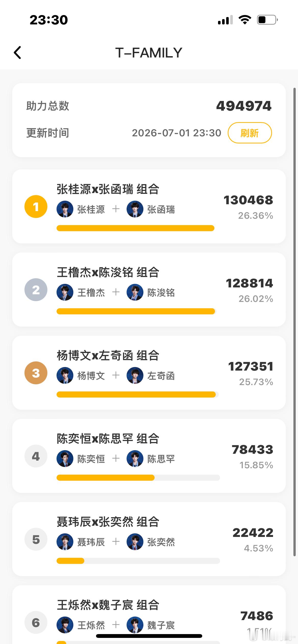Tap the silver rank 2 badge
Screen dimensions: 298x644
coord(36,290)
